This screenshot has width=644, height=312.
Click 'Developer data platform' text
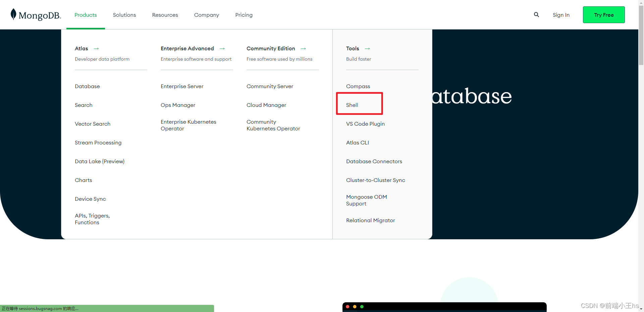(102, 59)
